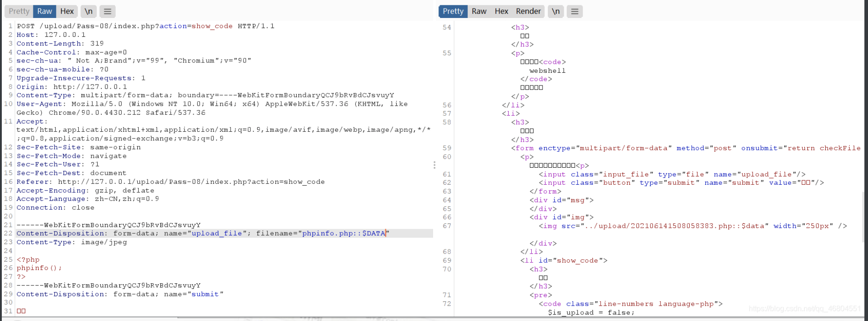Click the form enctype line in response
This screenshot has width=868, height=321.
[x=686, y=148]
